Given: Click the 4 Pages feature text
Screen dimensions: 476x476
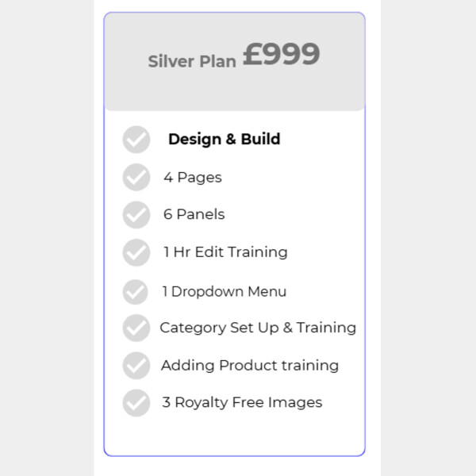Looking at the screenshot, I should coord(193,177).
